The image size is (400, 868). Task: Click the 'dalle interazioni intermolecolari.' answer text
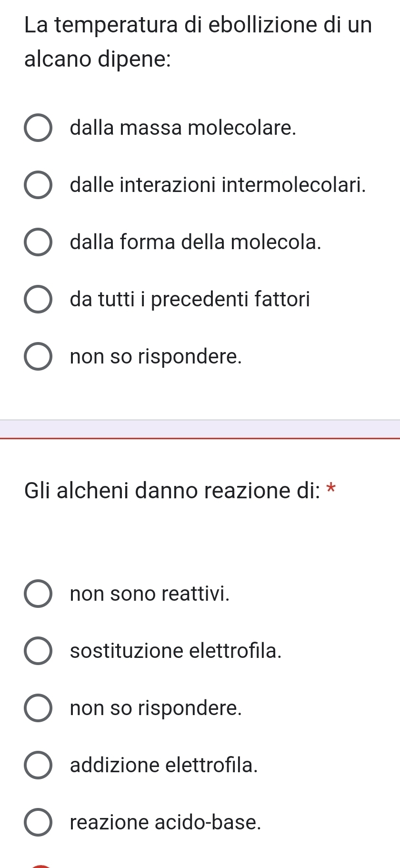(x=218, y=185)
